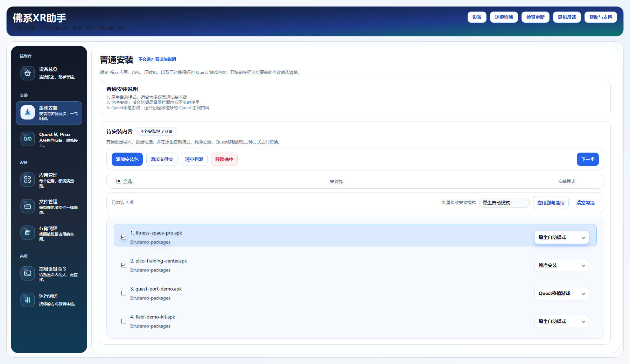Open 设备总览 in the sidebar
The image size is (630, 364).
coord(49,73)
